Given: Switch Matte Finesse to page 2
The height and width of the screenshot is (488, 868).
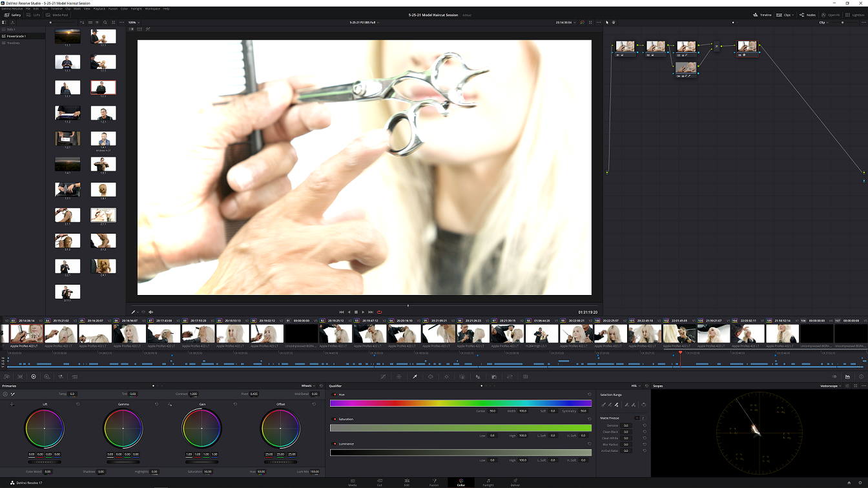Looking at the screenshot, I should click(x=643, y=418).
